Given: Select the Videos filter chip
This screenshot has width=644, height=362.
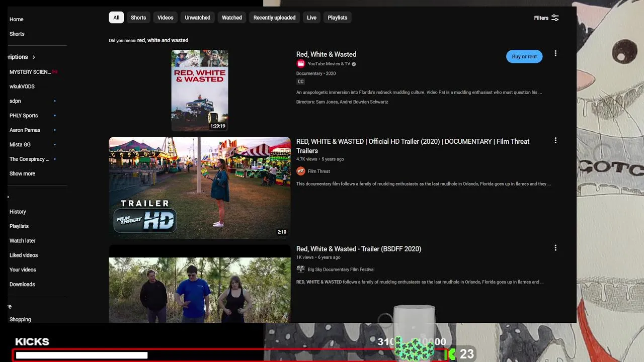Looking at the screenshot, I should [165, 18].
